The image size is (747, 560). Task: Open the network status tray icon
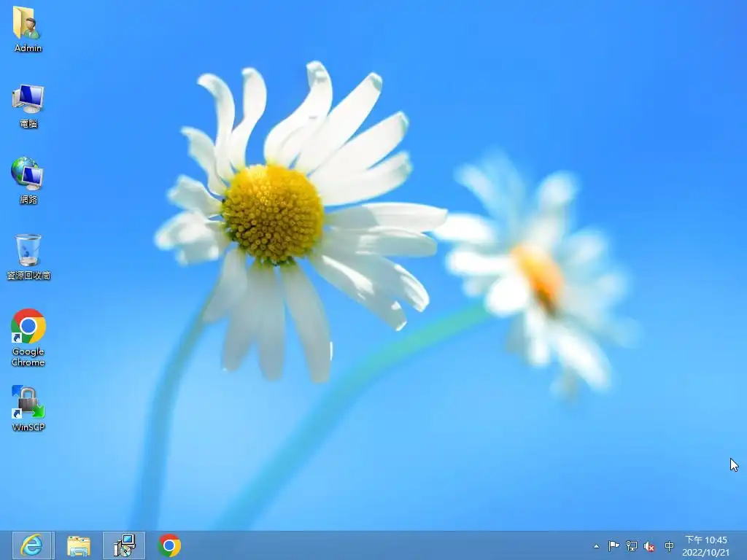click(x=632, y=545)
